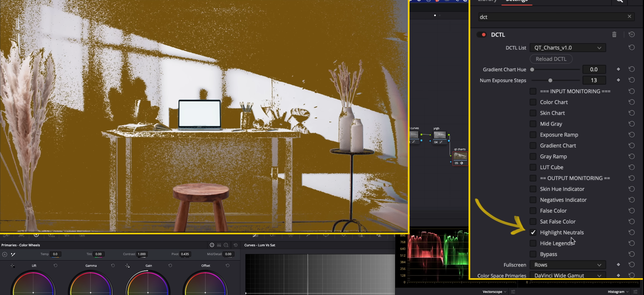The image size is (644, 295).
Task: Reset the Bypass option
Action: [632, 254]
